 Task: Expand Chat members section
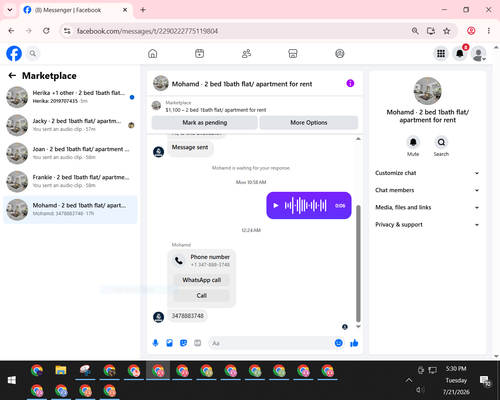(427, 190)
